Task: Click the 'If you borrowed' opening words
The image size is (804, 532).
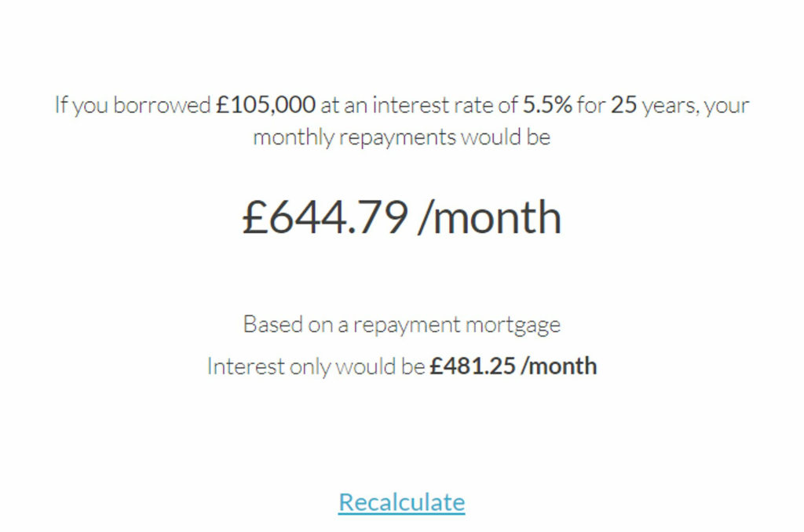Action: coord(133,106)
